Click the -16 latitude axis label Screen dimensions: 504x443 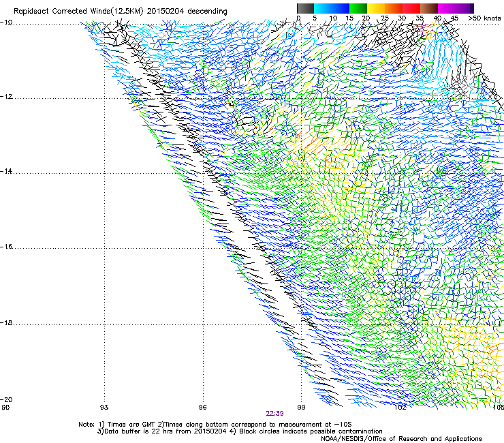(x=6, y=247)
